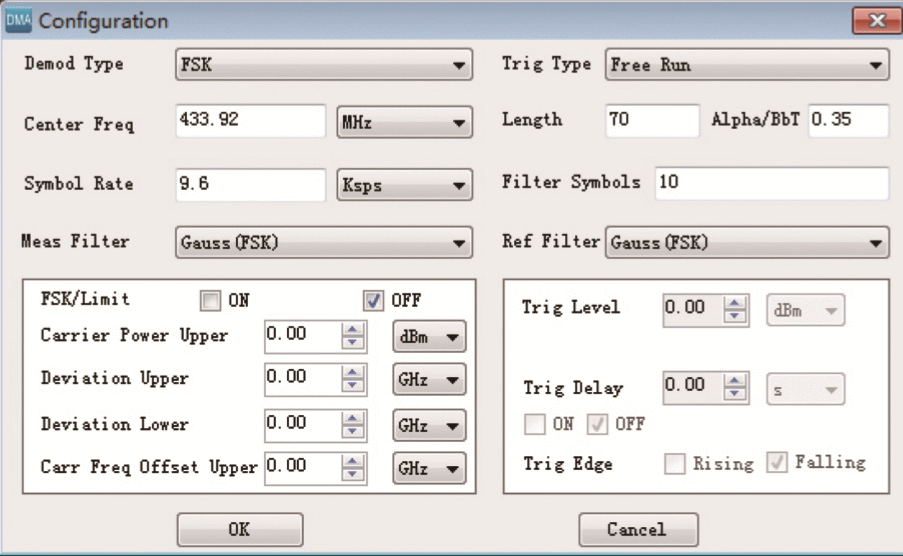
Task: Click the Center Freq input field
Action: pos(251,121)
